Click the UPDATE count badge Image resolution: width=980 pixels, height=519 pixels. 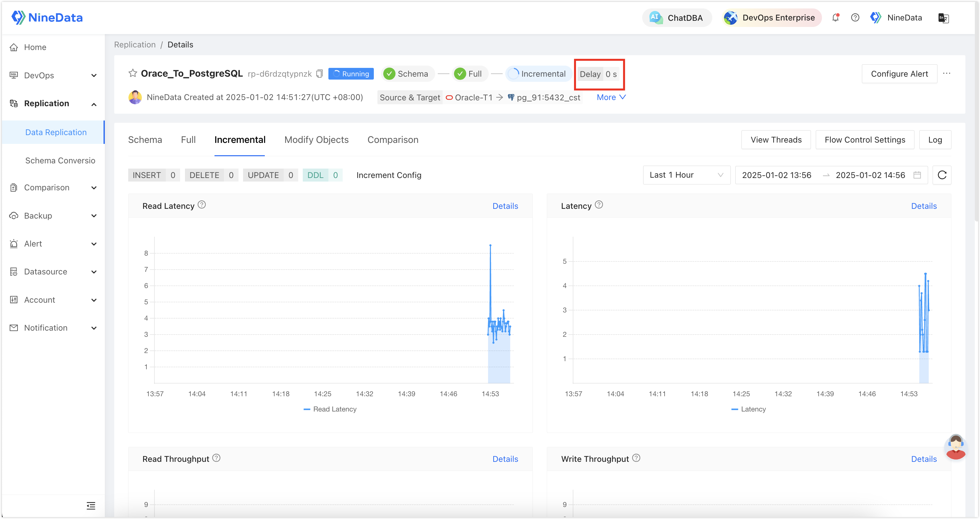[x=271, y=175]
